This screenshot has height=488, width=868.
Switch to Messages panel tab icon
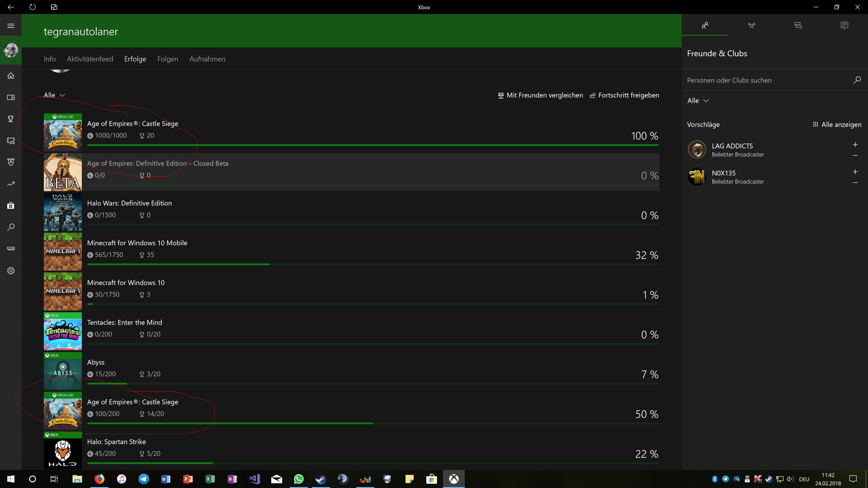pos(797,25)
